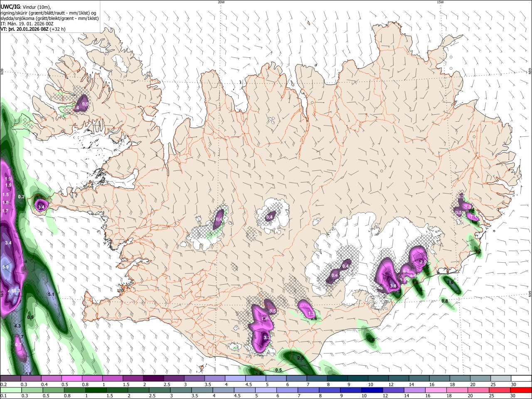Click the "20W" longitude label
Viewport: 532px width, 399px height.
click(221, 2)
